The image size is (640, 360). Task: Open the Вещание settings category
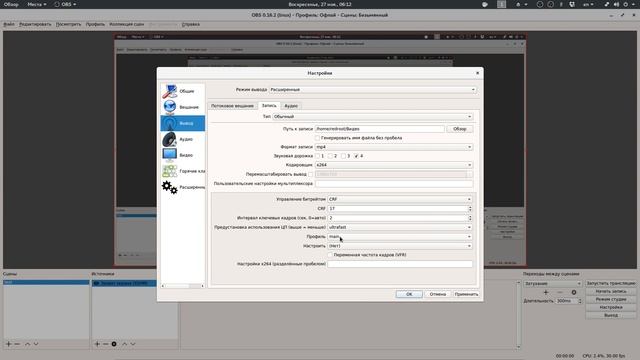point(183,107)
